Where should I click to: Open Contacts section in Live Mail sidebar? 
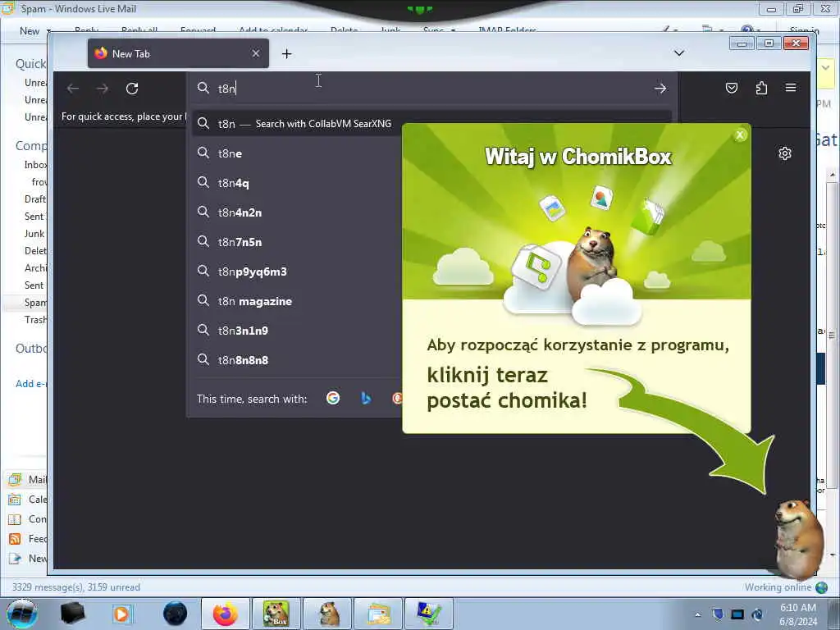coord(28,519)
